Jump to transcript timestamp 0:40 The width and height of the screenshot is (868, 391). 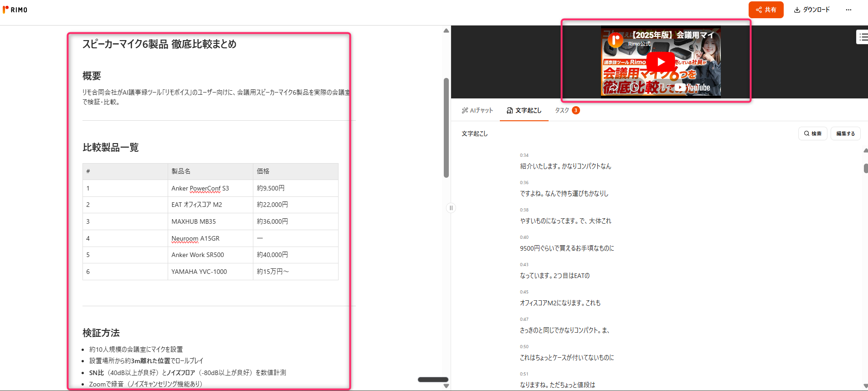click(x=524, y=237)
